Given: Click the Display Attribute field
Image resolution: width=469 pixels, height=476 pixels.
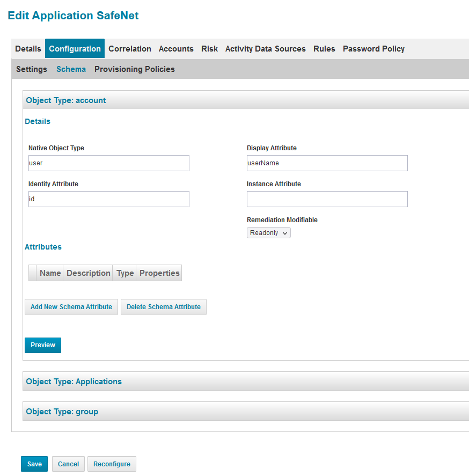Looking at the screenshot, I should click(x=327, y=163).
